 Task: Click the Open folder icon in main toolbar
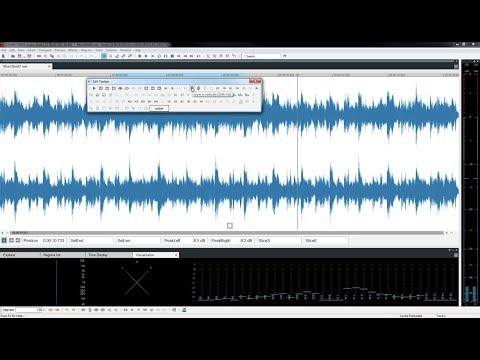(13, 56)
